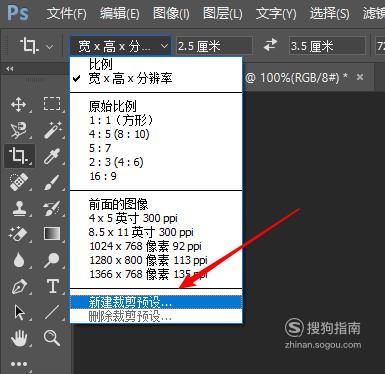This screenshot has height=374, width=385.
Task: Open the 文字(Y) menu
Action: (276, 14)
